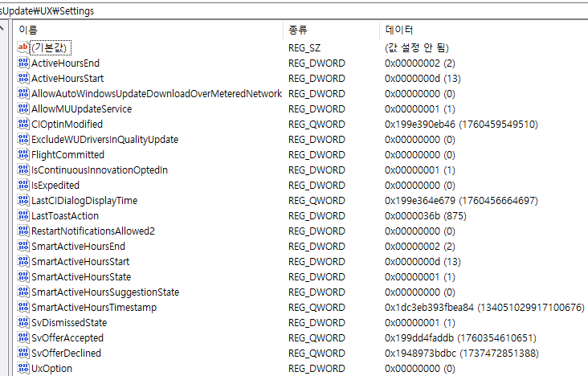588x376 pixels.
Task: Click data value 0x199e390eb46 (1760459549510)
Action: tap(461, 125)
